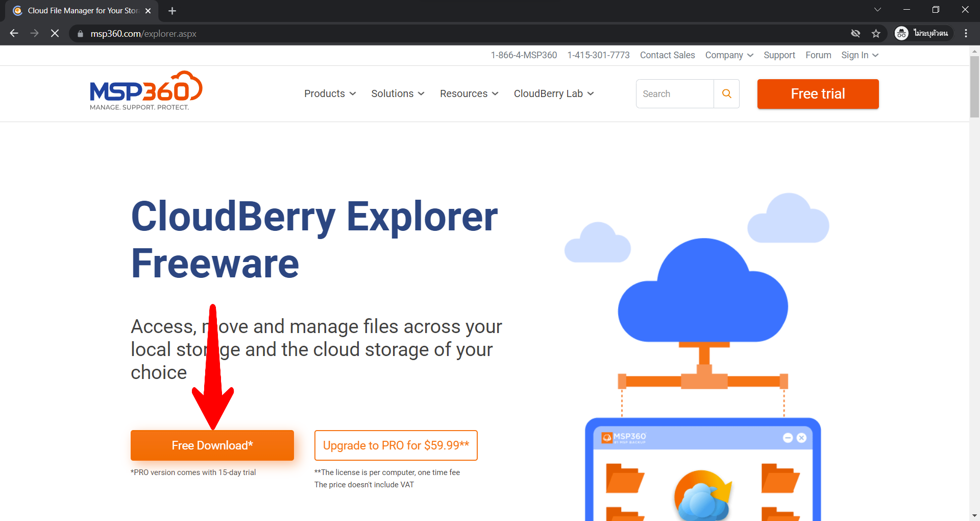Open the Contact Sales link
This screenshot has height=521, width=980.
pyautogui.click(x=667, y=55)
